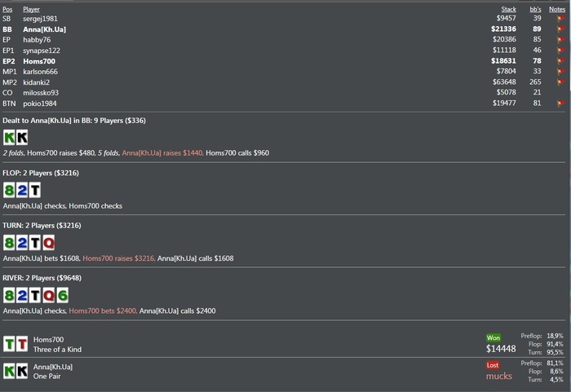Sort by the Player column header

click(32, 9)
